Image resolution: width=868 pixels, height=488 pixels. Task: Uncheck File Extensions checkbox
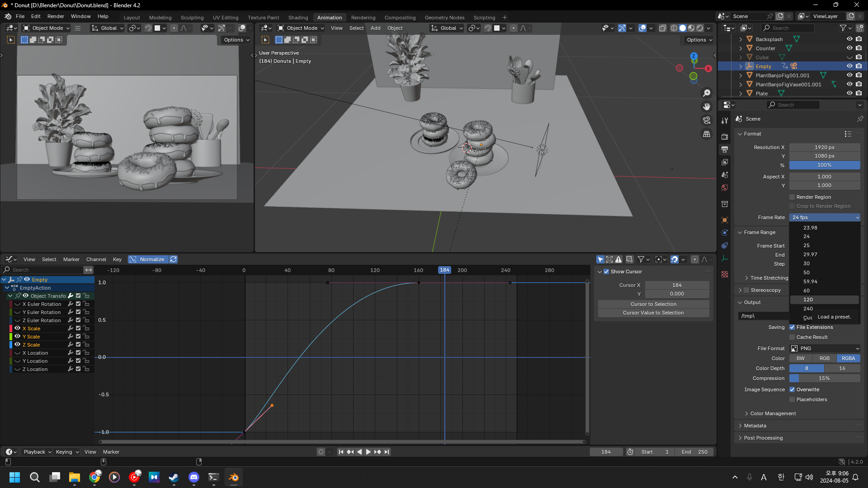[792, 327]
